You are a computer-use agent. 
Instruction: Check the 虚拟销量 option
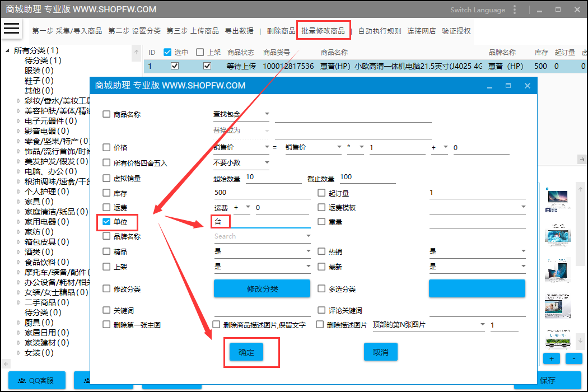click(106, 178)
